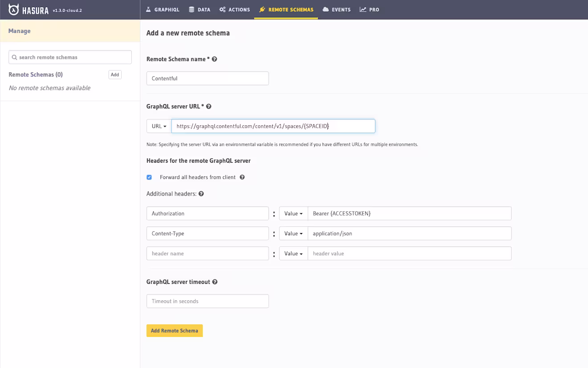Click the 'Add a new remote schema' heading

pyautogui.click(x=188, y=33)
